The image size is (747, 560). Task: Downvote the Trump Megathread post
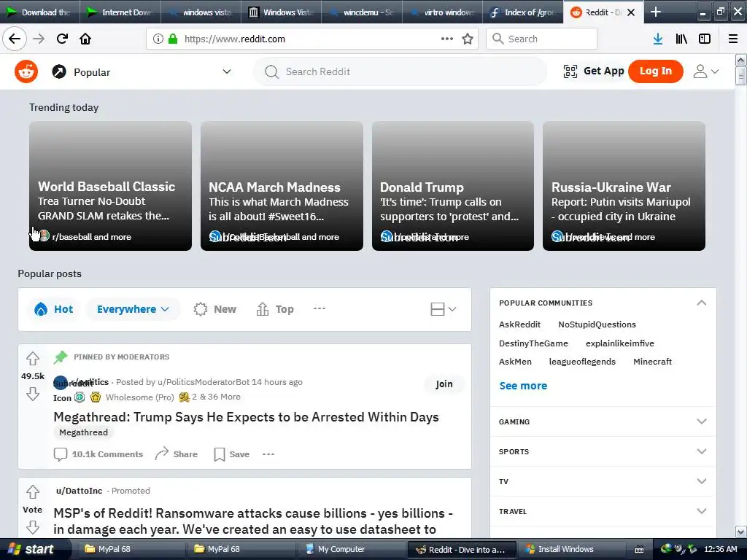click(x=32, y=394)
